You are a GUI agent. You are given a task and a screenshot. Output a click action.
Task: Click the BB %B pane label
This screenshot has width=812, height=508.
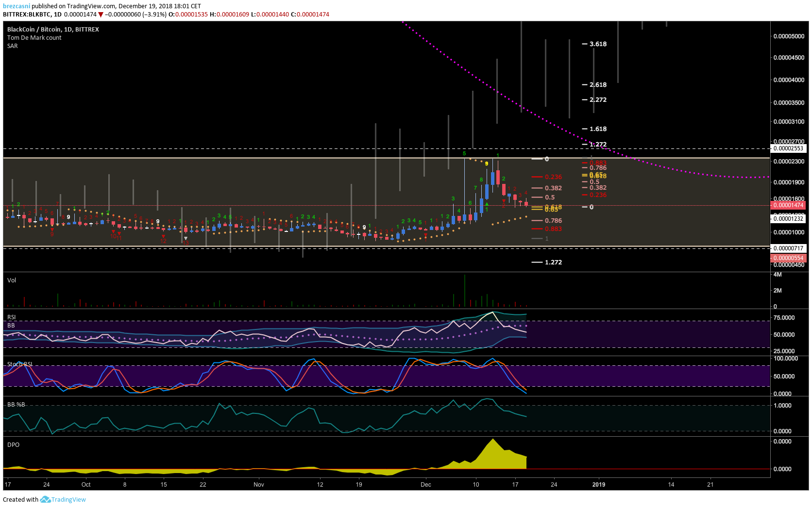[x=16, y=404]
